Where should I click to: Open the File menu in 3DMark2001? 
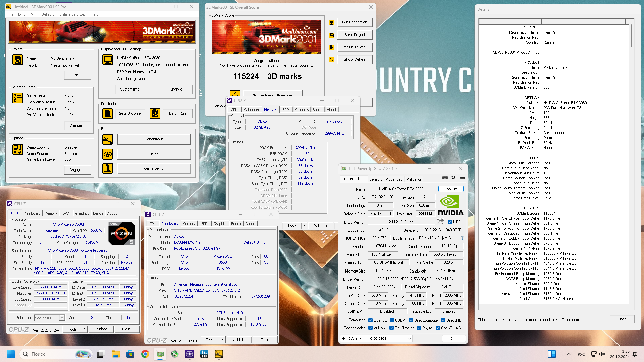click(x=10, y=14)
